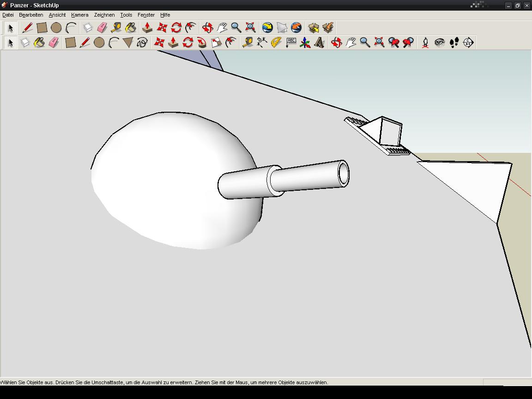Screen dimensions: 532x399
Task: Add a Section Plane
Action: click(x=468, y=43)
